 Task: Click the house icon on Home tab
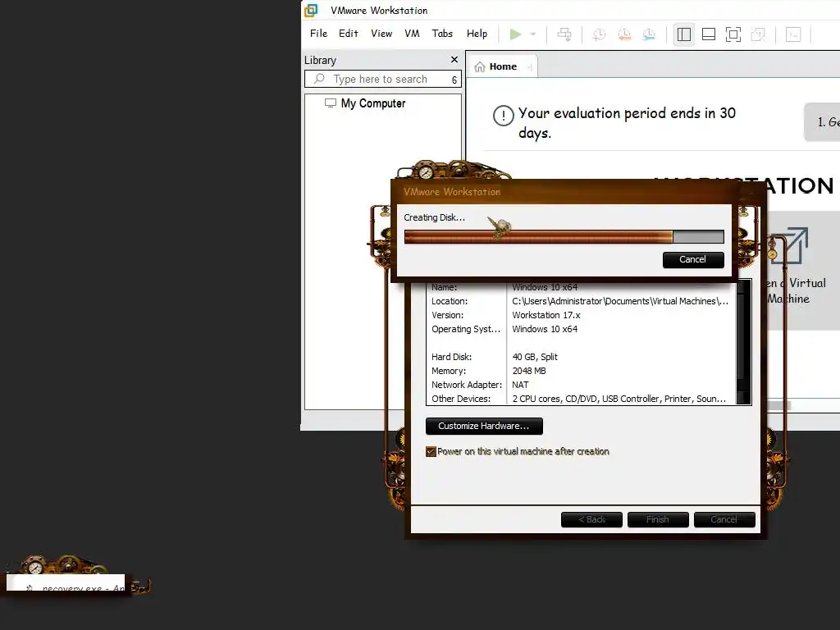coord(480,66)
